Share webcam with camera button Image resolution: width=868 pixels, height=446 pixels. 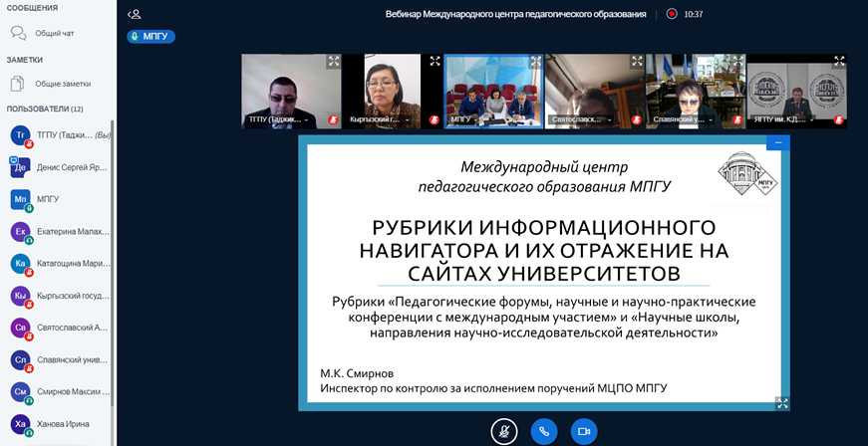coord(584,432)
